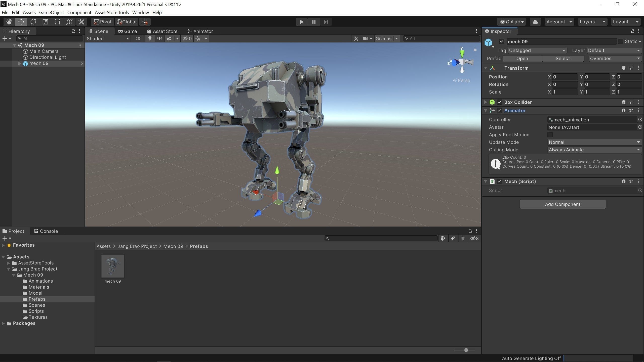Open the Shaded draw mode dropdown
644x362 pixels.
tap(108, 38)
